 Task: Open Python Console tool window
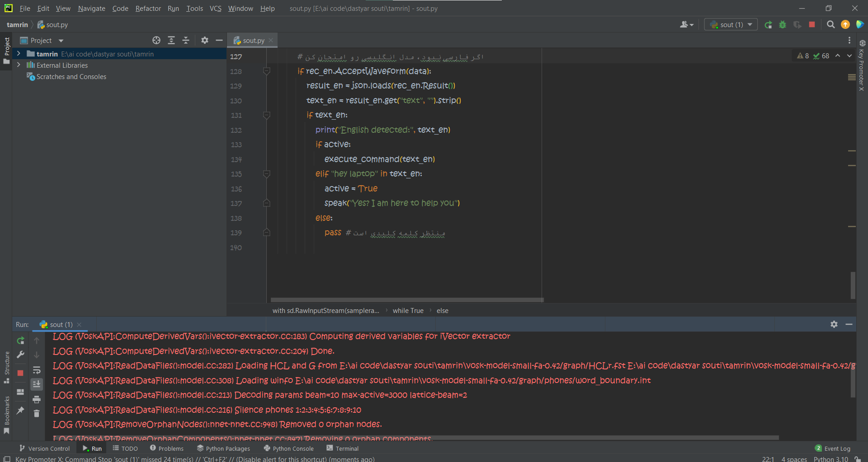click(x=288, y=448)
